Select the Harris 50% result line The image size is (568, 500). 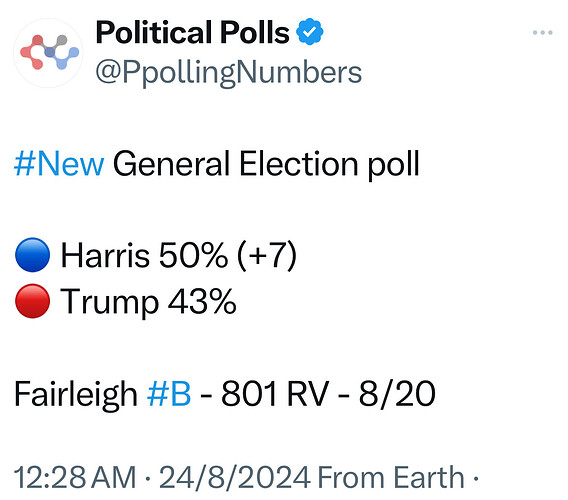tap(156, 255)
